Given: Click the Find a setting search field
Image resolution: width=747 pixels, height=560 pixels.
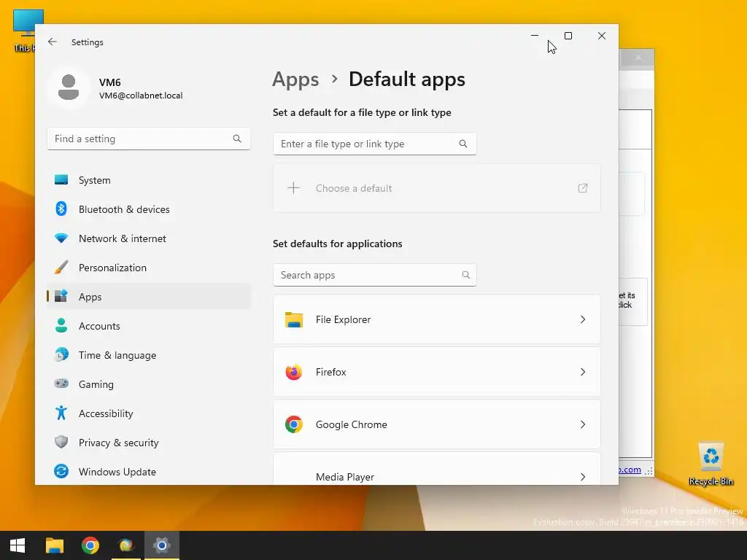Looking at the screenshot, I should tap(149, 139).
